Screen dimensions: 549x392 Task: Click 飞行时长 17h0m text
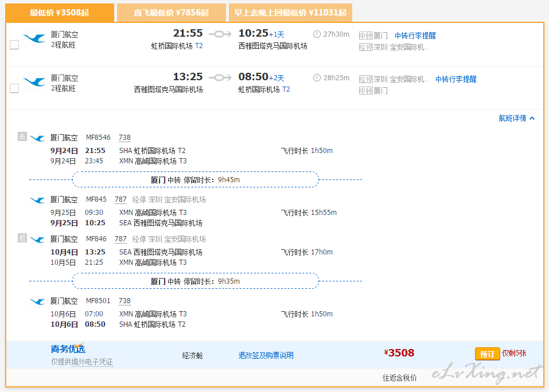pyautogui.click(x=307, y=252)
